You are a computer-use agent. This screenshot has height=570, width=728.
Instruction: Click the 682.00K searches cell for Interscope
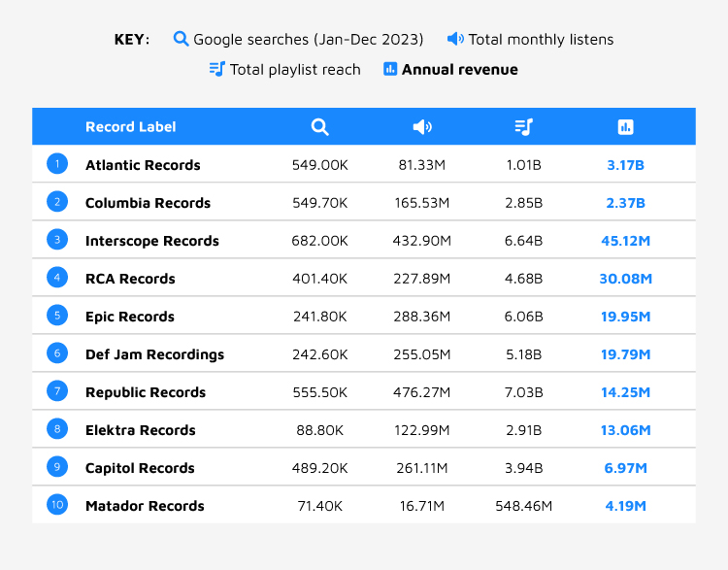coord(320,241)
